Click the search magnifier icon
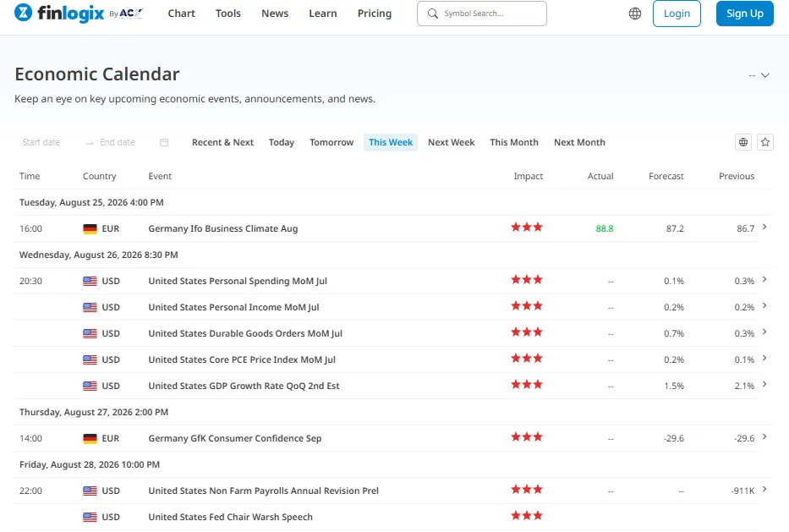Viewport: 789px width, 532px height. point(433,14)
